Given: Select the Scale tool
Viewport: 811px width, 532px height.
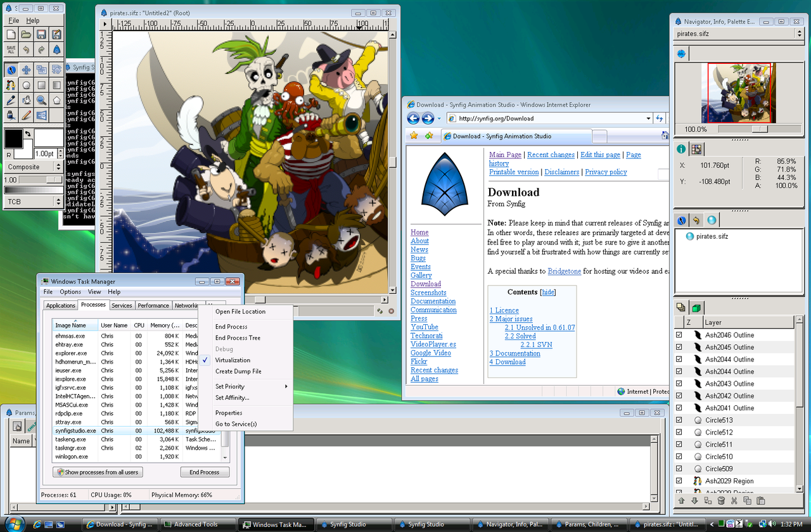Looking at the screenshot, I should 41,70.
